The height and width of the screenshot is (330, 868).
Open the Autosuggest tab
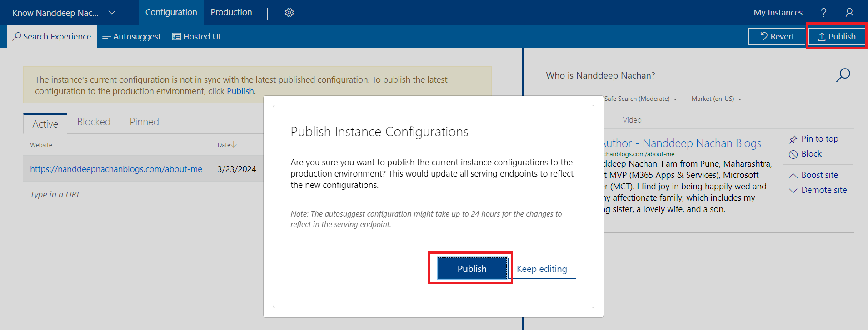point(131,37)
